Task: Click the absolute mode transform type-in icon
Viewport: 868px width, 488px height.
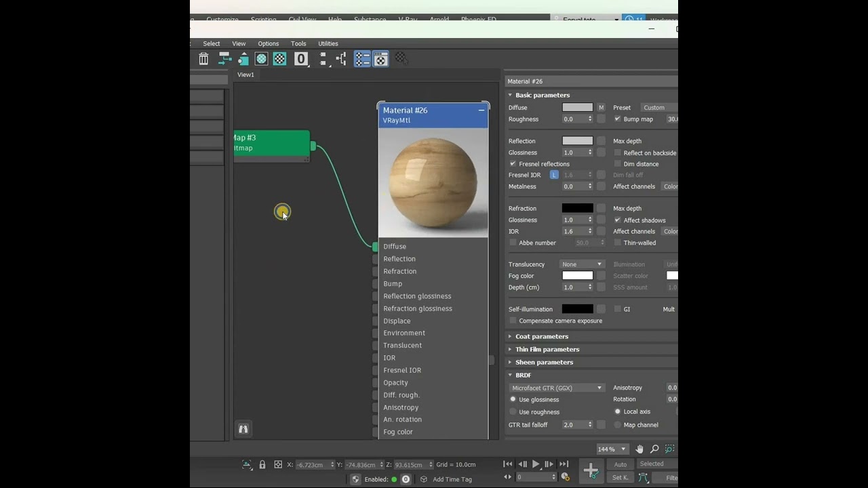Action: (278, 465)
